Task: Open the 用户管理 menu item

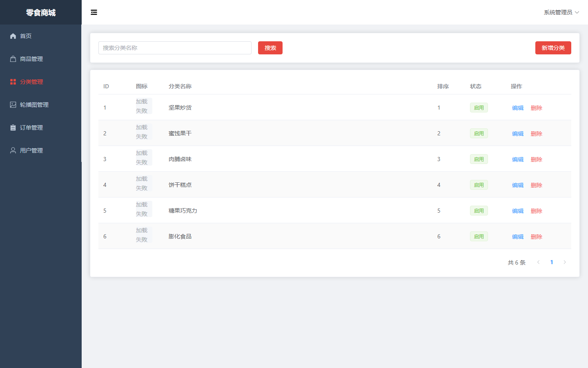Action: pos(41,150)
